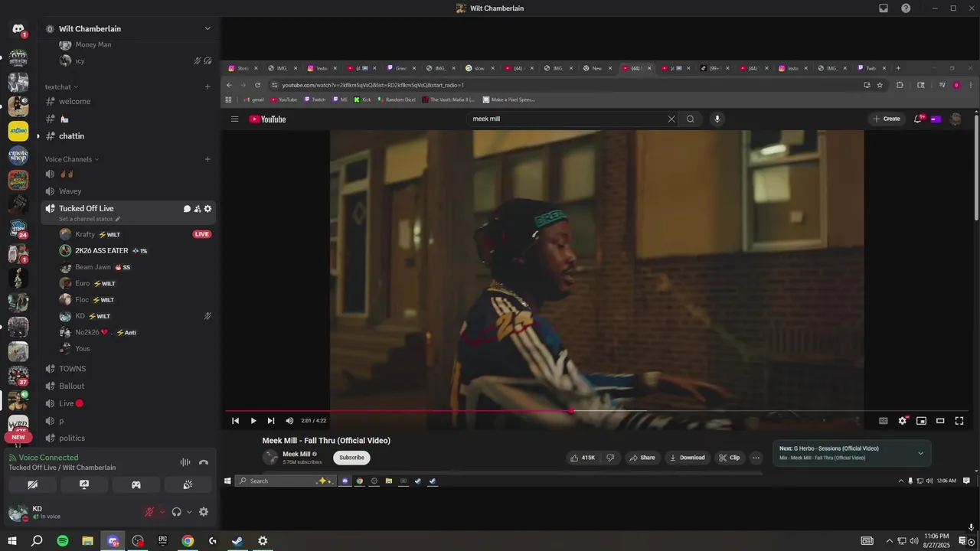Collapse the textchat category

(x=61, y=87)
